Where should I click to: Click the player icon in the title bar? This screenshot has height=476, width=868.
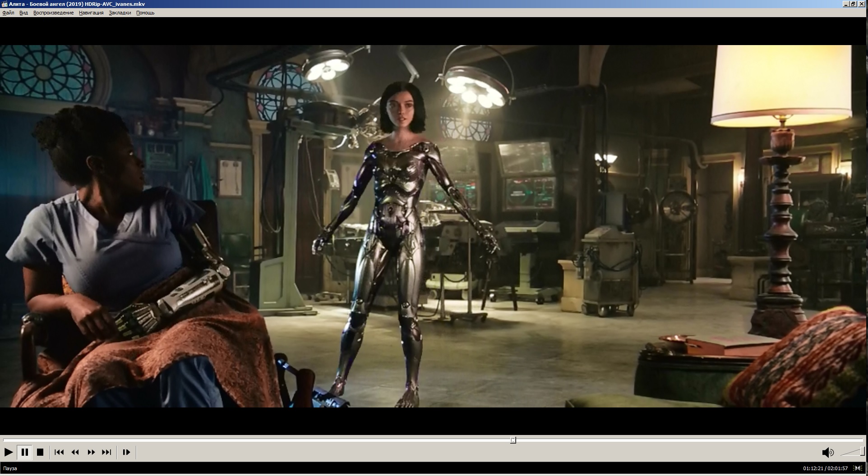pos(4,4)
